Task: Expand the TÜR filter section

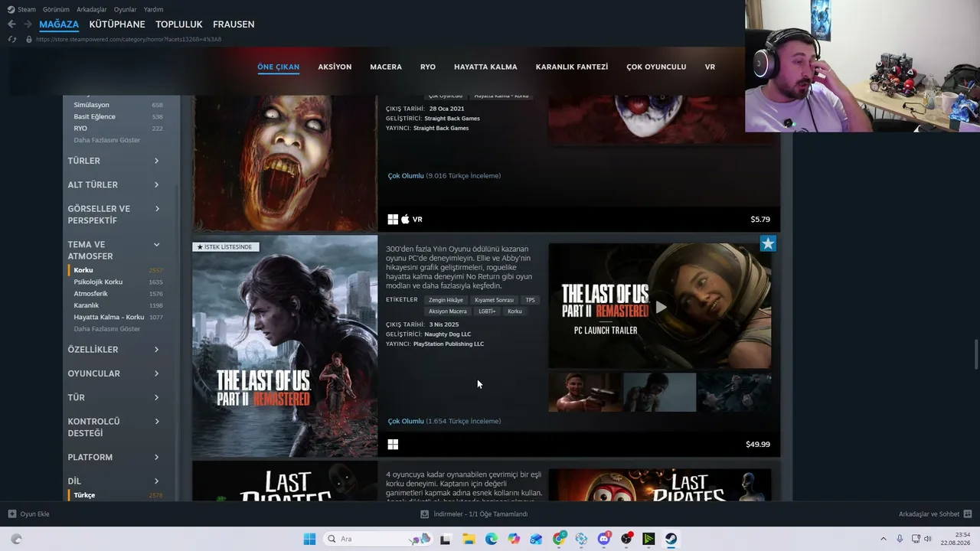Action: [114, 397]
